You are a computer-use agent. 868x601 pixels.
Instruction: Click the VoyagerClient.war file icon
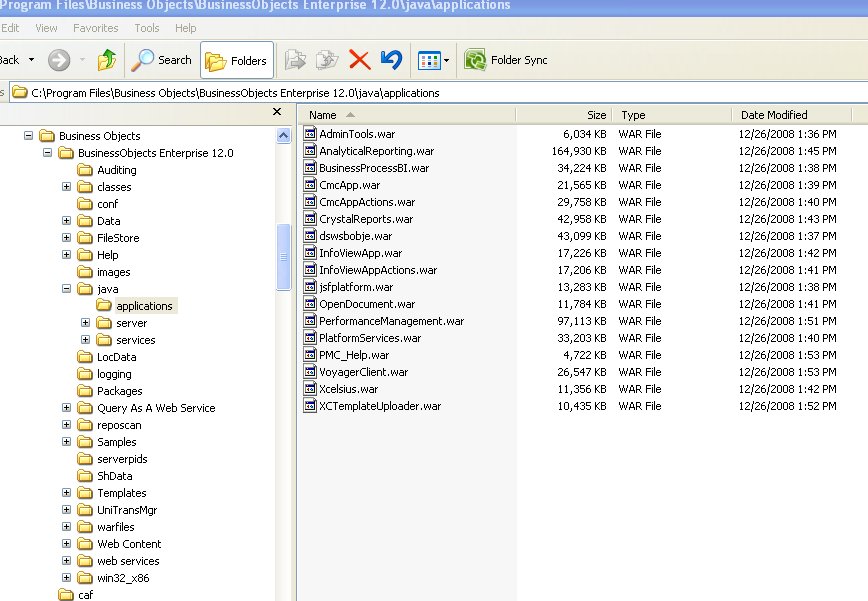310,371
